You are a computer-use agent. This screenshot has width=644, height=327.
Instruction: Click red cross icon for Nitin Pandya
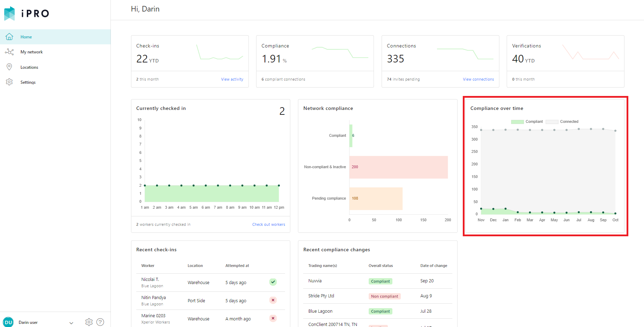273,300
